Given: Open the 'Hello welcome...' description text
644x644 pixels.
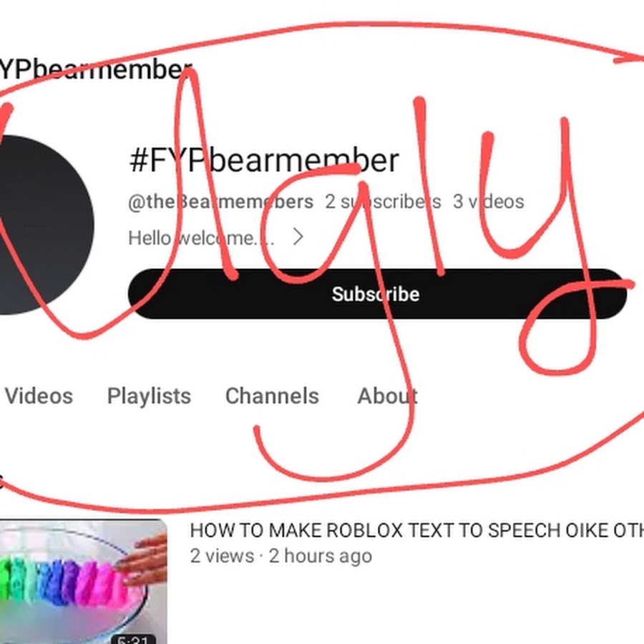Looking at the screenshot, I should click(x=201, y=238).
